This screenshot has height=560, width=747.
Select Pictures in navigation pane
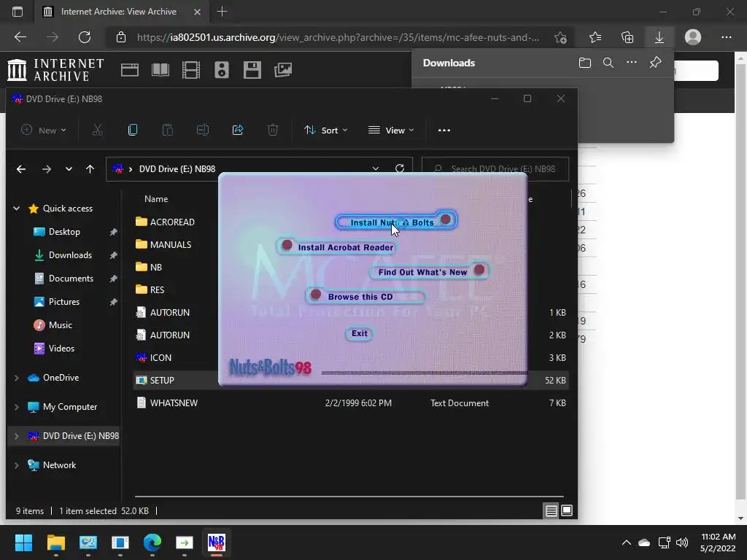[64, 301]
